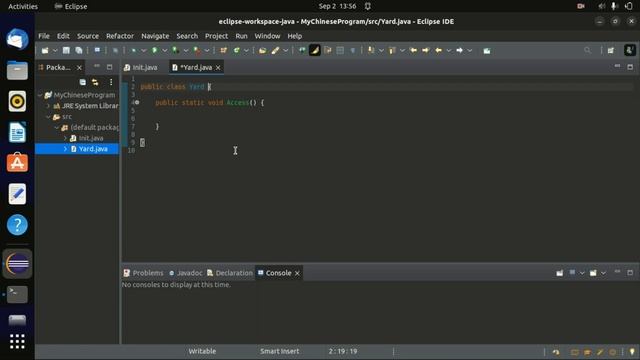Open a Terminal from the toolbar icon

[x=97, y=51]
